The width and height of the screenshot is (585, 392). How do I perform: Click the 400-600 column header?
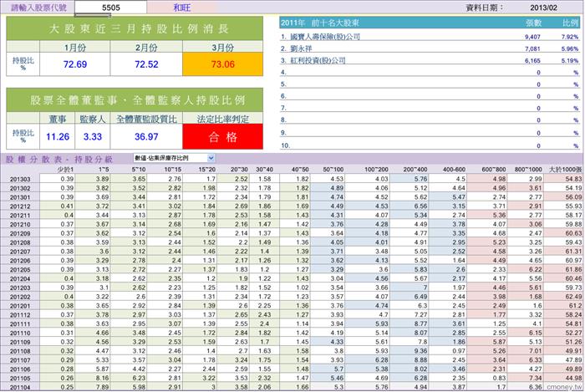point(454,170)
